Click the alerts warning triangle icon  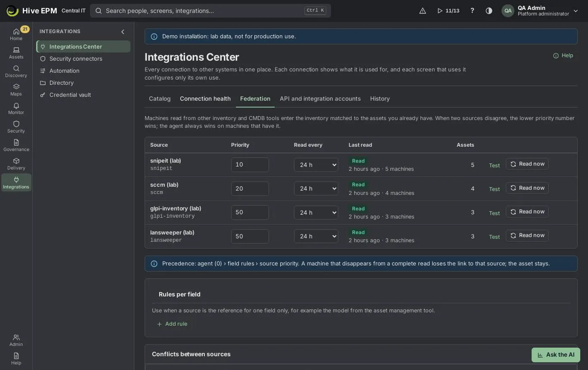click(x=423, y=11)
